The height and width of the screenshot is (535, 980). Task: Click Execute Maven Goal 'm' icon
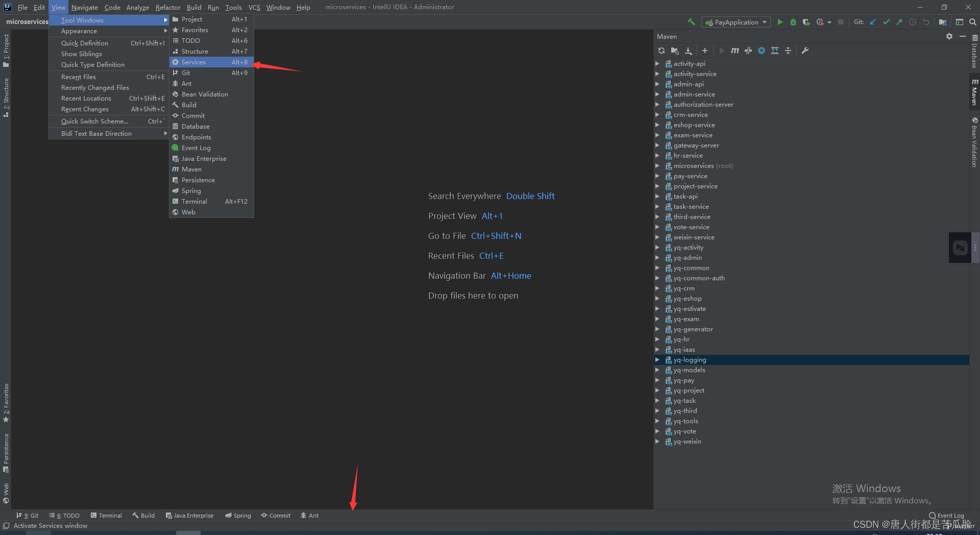click(735, 51)
